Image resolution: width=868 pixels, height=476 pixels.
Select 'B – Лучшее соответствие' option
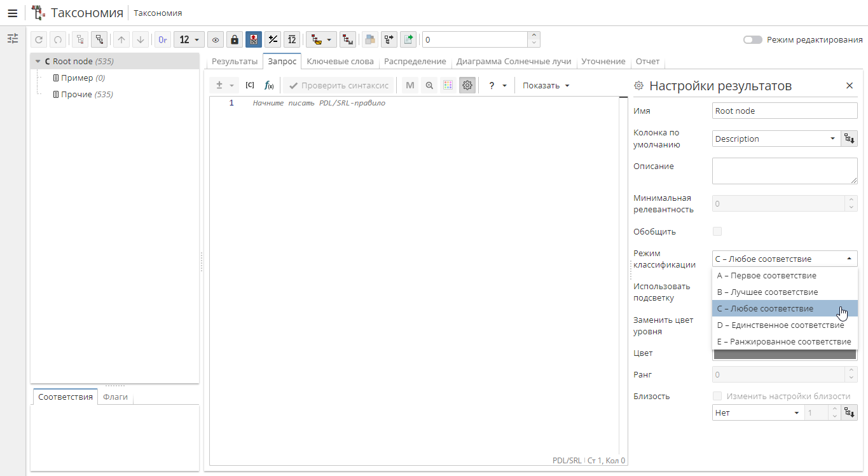[x=785, y=292]
